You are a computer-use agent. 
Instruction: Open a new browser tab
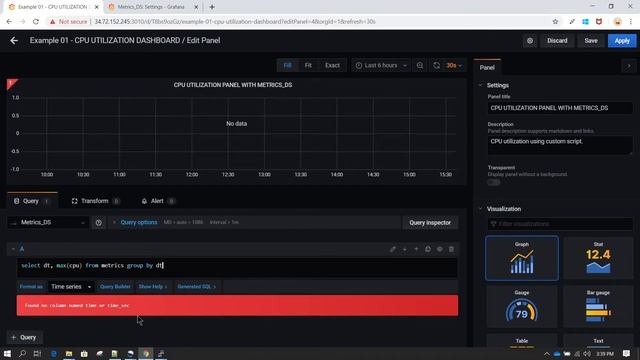tap(212, 7)
